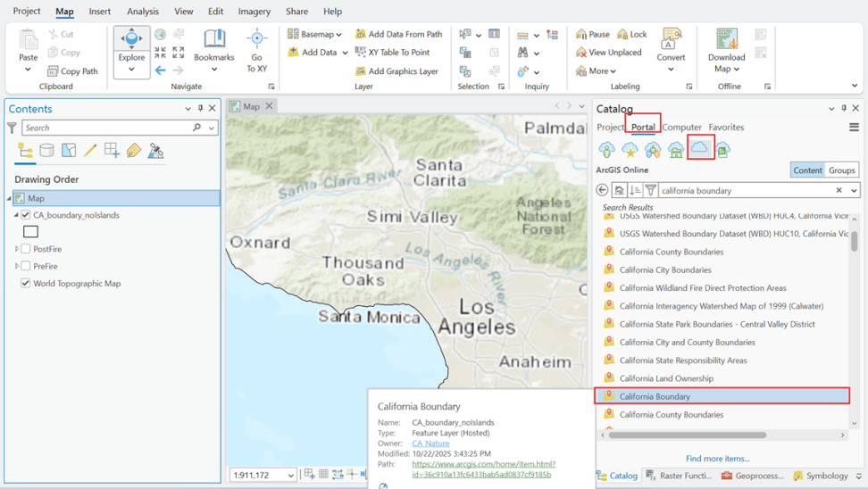This screenshot has width=868, height=489.
Task: Click Add Graphics Layer
Action: 396,70
